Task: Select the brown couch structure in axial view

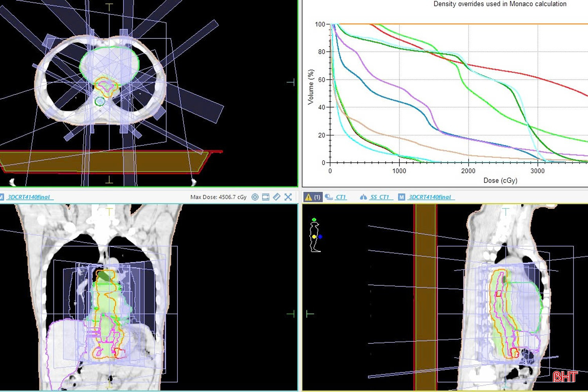Action: point(102,162)
